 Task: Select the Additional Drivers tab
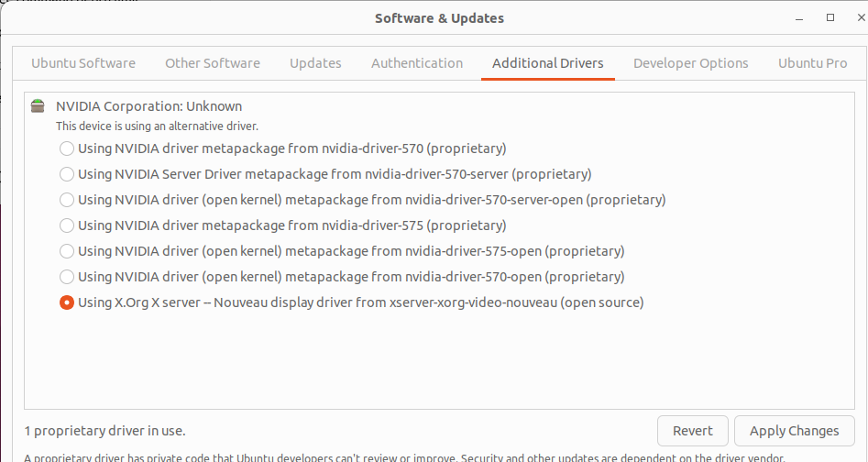pyautogui.click(x=547, y=63)
